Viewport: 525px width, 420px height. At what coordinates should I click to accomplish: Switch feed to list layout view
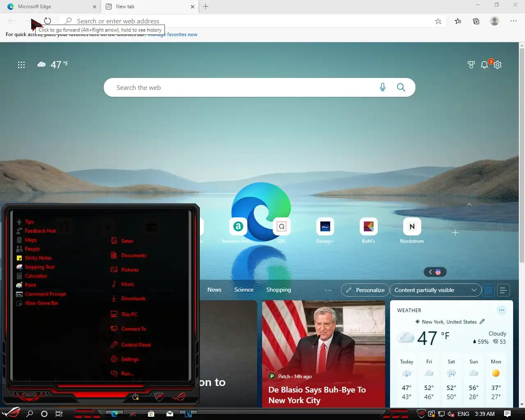coord(503,290)
